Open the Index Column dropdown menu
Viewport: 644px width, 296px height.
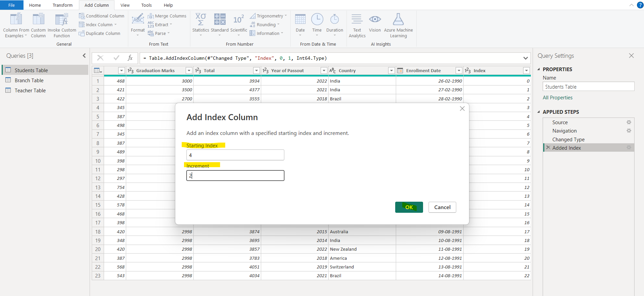(x=116, y=25)
